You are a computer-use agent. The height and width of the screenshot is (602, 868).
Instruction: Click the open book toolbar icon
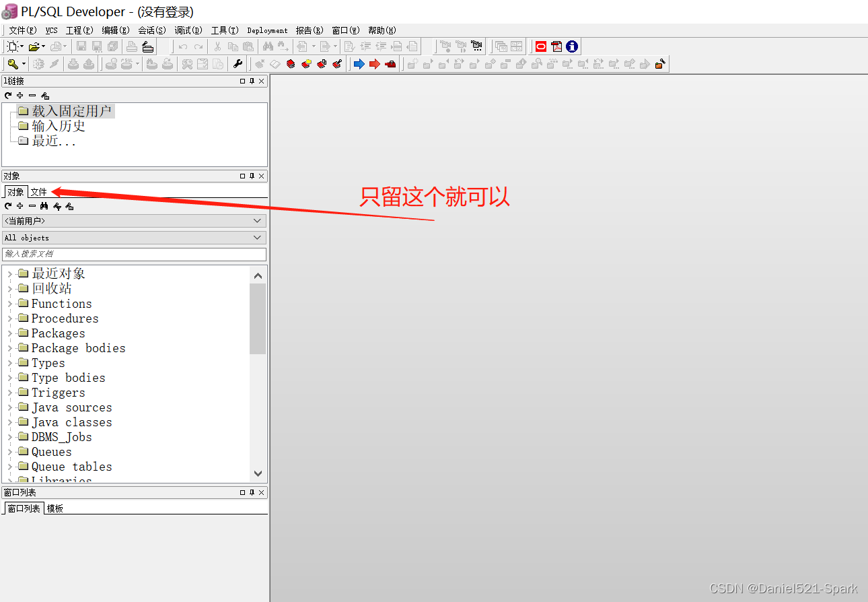[275, 64]
